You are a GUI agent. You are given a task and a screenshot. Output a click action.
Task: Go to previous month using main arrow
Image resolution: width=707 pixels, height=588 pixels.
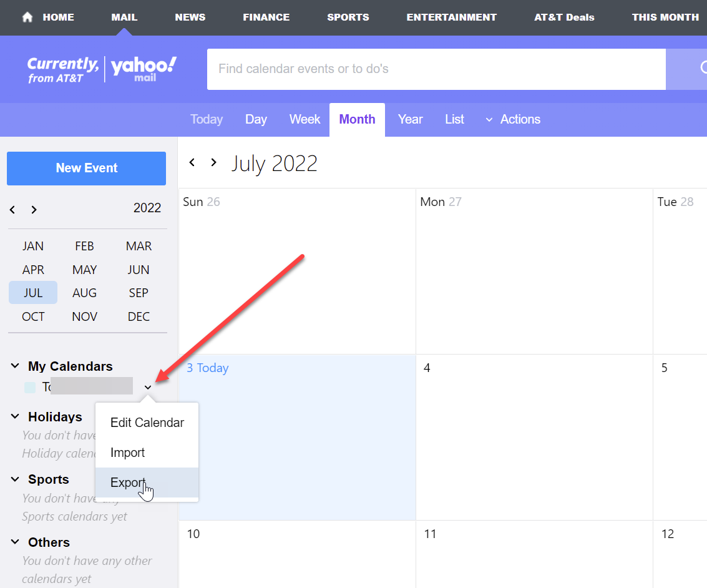192,162
